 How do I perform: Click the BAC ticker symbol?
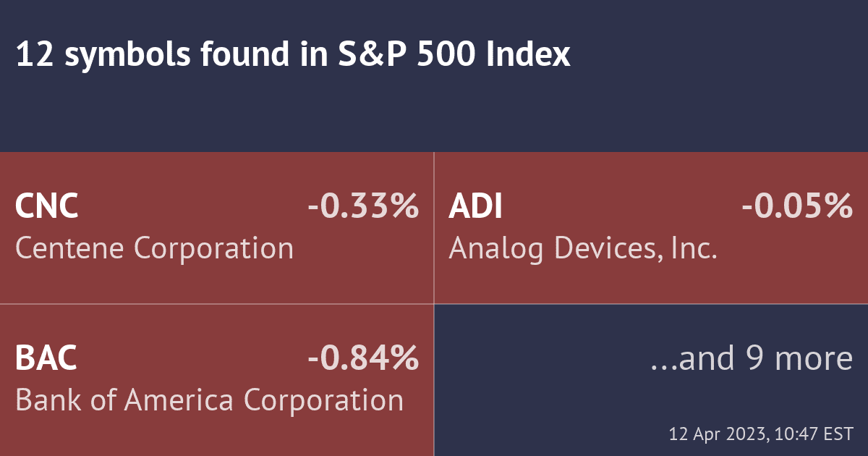[46, 359]
